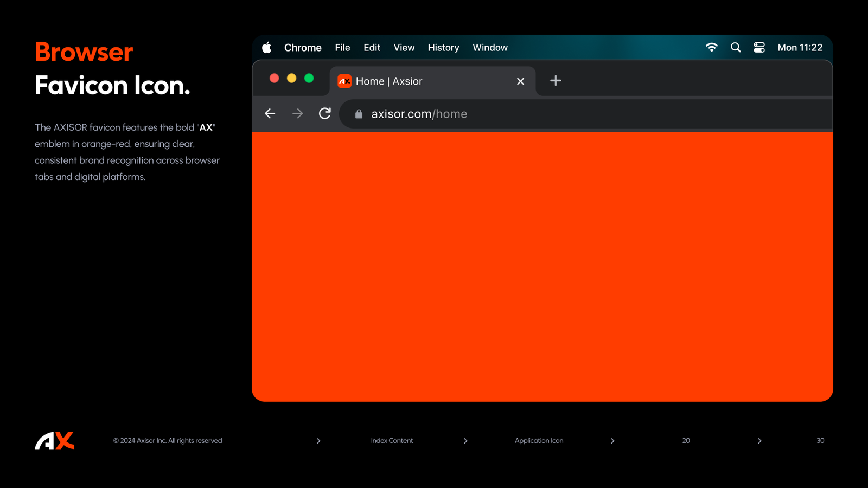The height and width of the screenshot is (488, 868).
Task: Open the File menu
Action: [342, 48]
